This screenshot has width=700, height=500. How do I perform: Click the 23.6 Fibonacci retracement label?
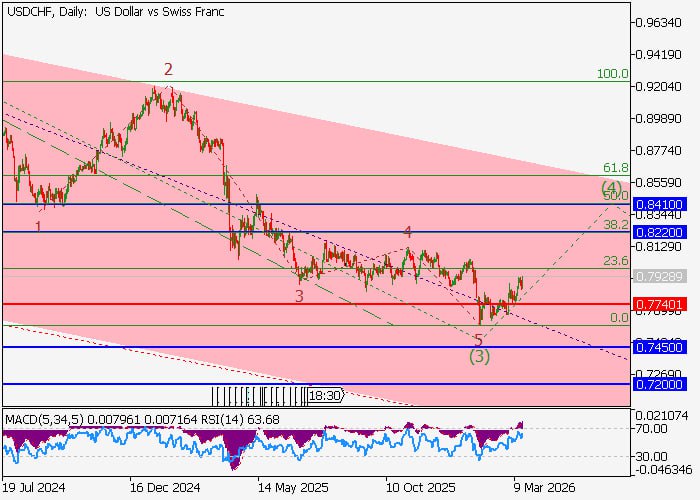[x=615, y=261]
